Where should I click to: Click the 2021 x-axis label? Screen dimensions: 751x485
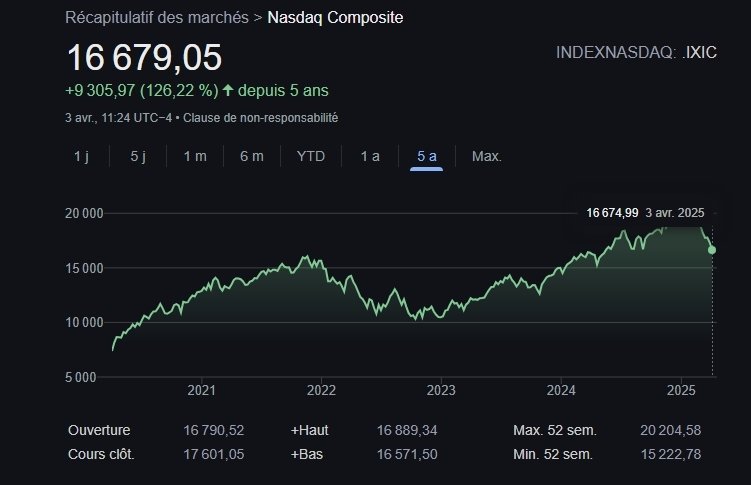click(x=201, y=390)
